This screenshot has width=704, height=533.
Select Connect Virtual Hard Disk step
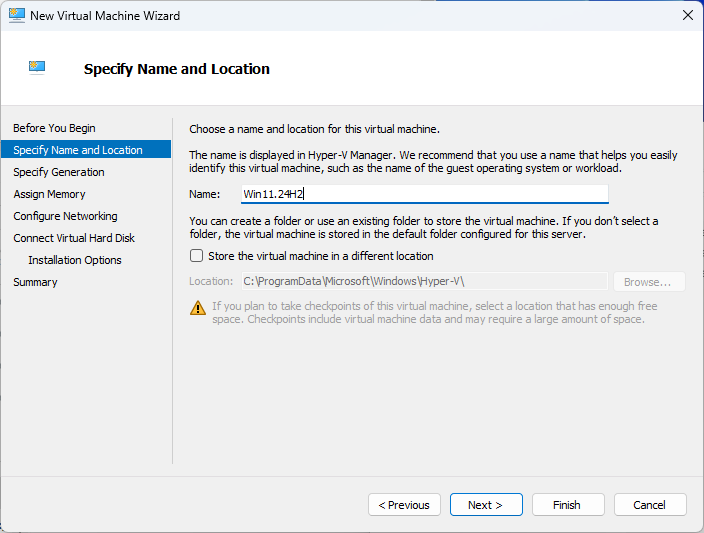pos(74,238)
